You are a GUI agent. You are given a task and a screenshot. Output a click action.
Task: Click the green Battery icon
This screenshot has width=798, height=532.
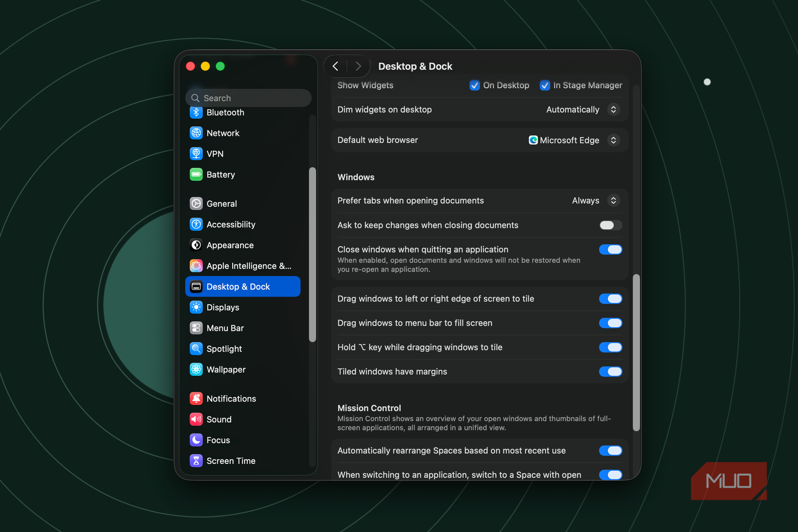[196, 175]
